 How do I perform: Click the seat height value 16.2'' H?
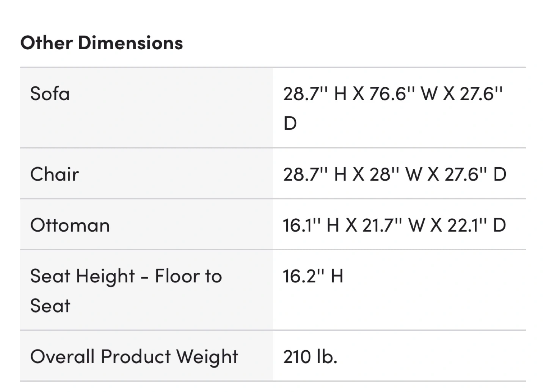[313, 276]
